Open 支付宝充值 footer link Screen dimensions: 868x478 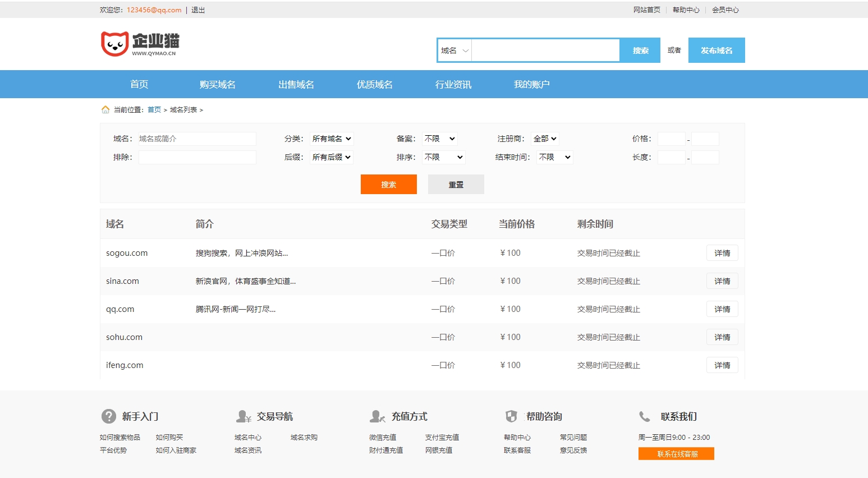[442, 438]
